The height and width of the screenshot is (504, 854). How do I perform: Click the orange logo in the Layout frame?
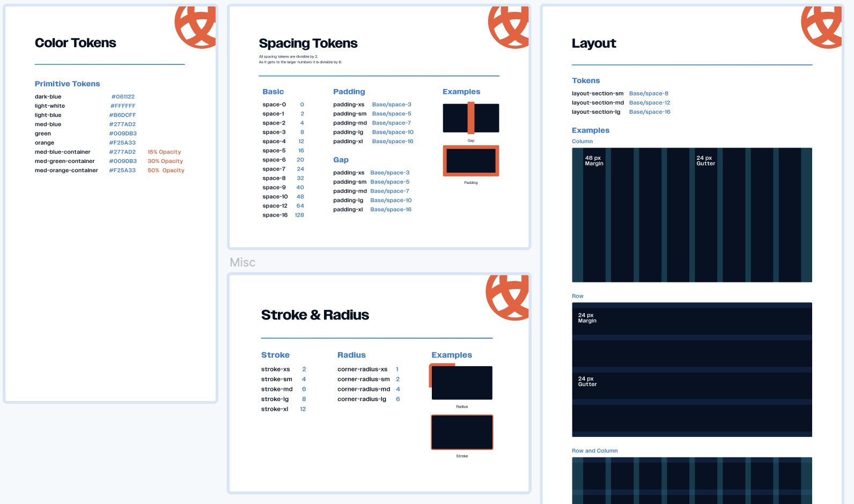click(x=822, y=27)
